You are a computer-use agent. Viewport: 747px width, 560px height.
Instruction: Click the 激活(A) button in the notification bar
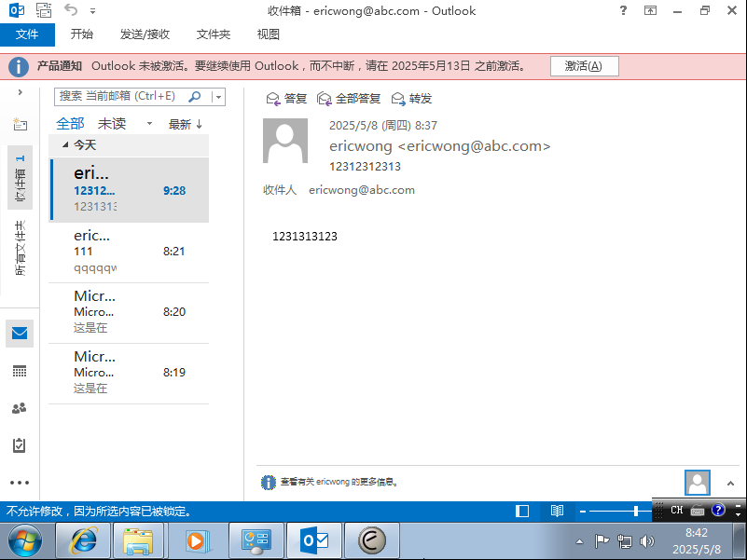point(585,66)
